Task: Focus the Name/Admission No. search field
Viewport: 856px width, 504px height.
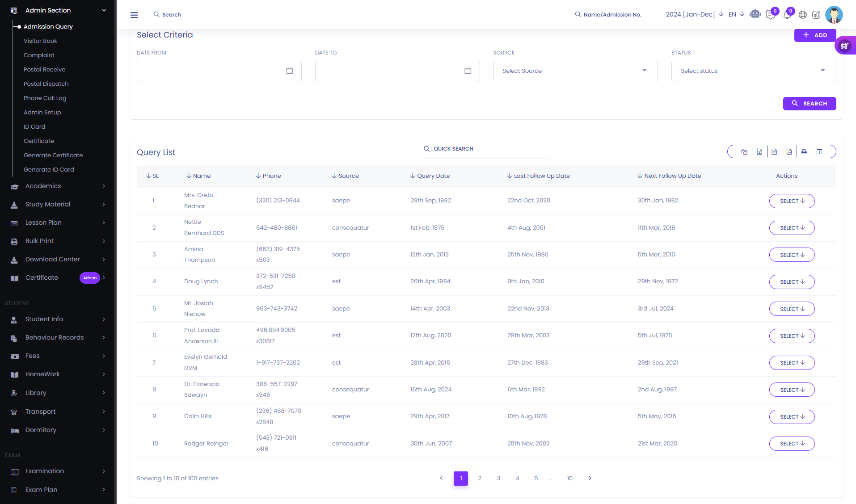Action: click(612, 14)
